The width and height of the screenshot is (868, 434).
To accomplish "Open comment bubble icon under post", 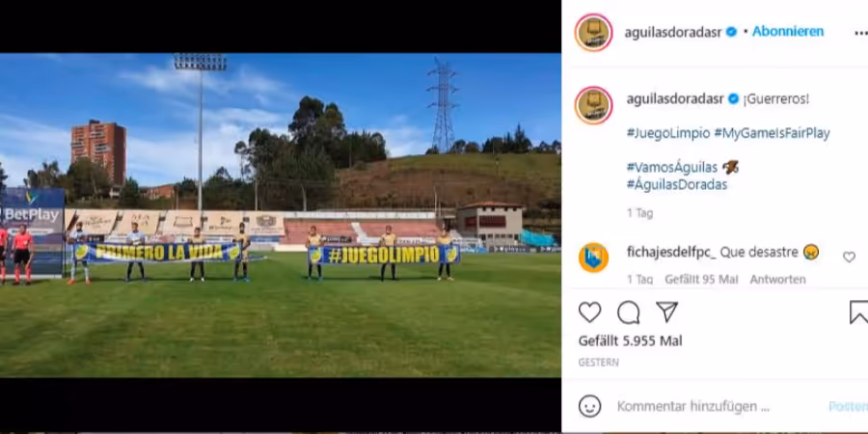I will (x=628, y=312).
